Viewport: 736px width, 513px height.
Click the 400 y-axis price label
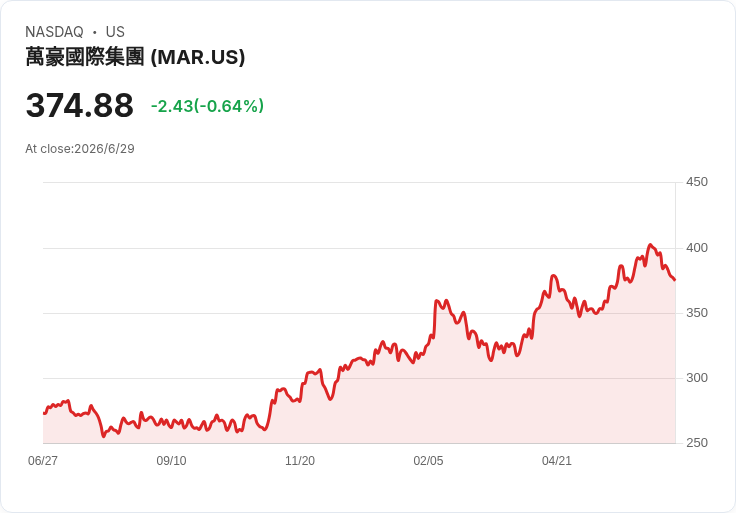tap(697, 248)
